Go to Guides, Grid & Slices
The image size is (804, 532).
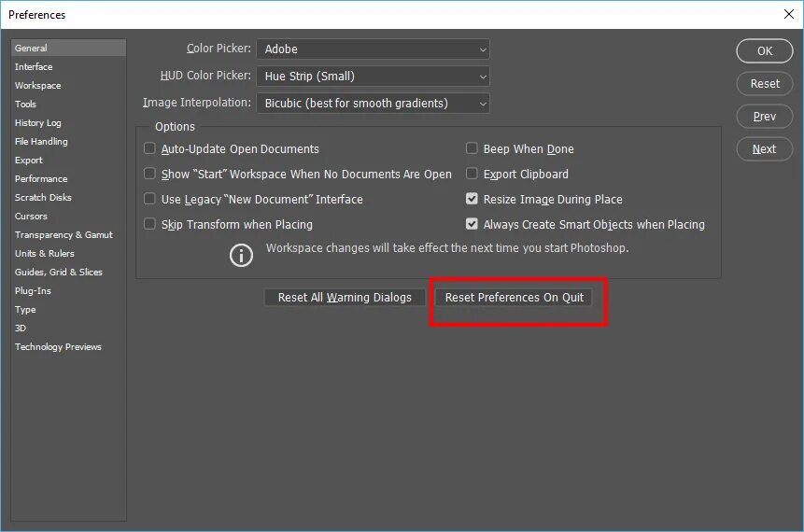click(x=68, y=273)
